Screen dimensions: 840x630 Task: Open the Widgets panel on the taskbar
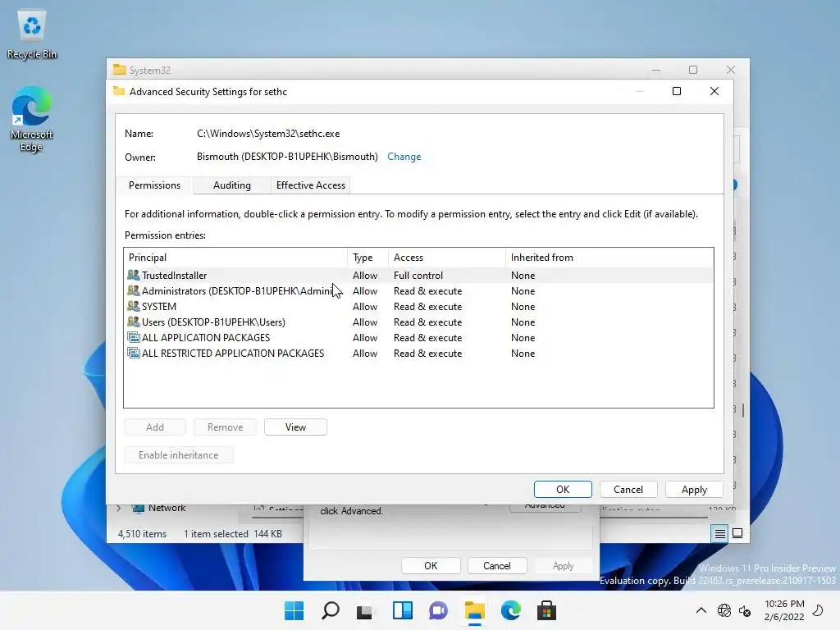[402, 610]
